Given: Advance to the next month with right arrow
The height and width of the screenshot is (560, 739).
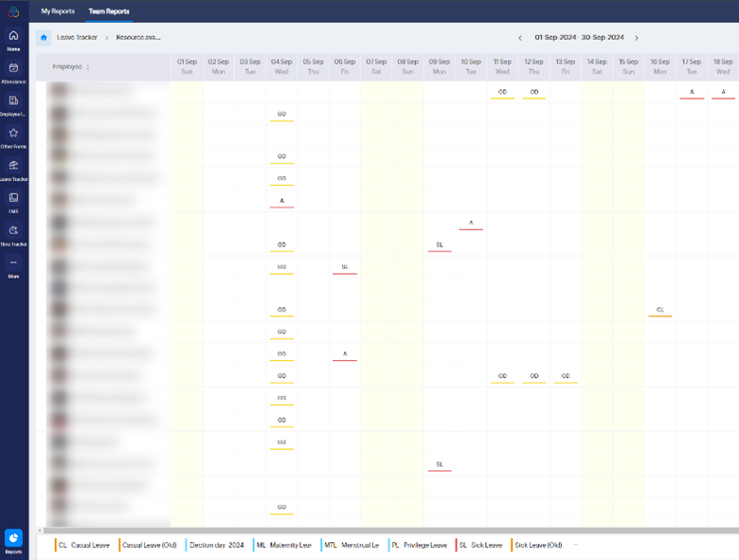Looking at the screenshot, I should point(637,38).
